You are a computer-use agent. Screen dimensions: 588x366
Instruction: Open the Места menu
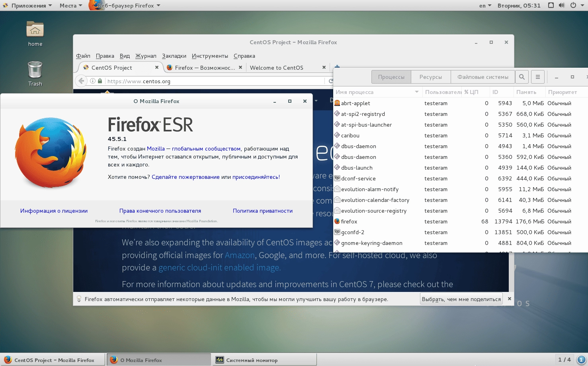pyautogui.click(x=70, y=6)
